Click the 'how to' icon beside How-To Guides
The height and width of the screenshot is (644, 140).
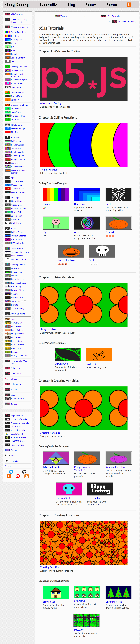point(7,445)
